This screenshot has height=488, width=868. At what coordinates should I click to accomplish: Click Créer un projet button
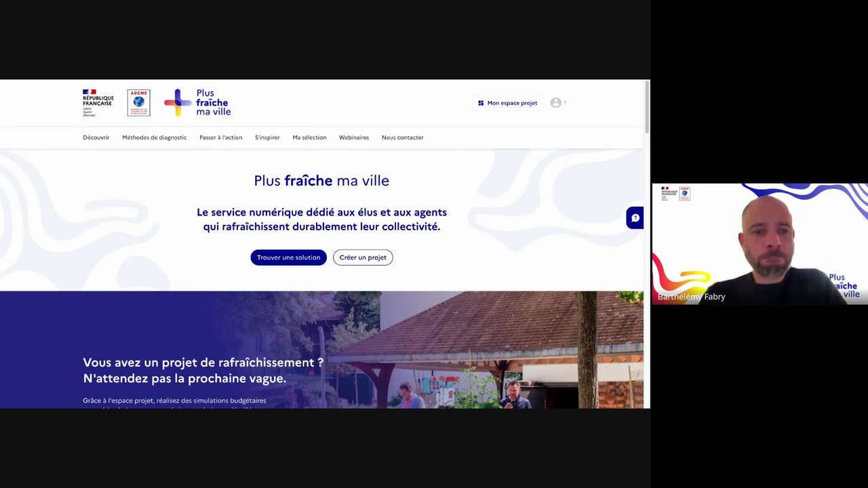coord(363,258)
